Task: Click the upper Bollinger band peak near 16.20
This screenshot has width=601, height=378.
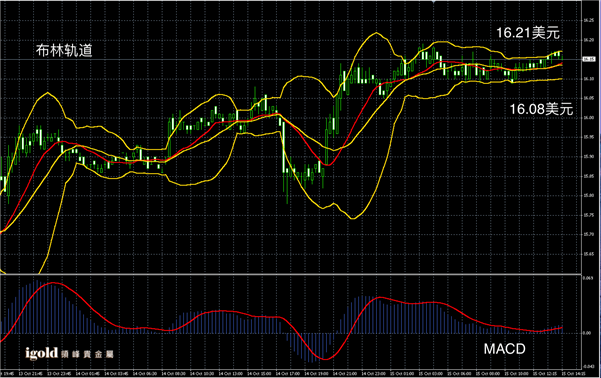Action: point(375,33)
